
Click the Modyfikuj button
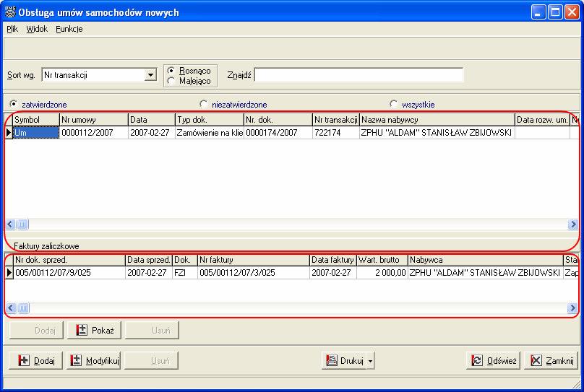click(93, 360)
